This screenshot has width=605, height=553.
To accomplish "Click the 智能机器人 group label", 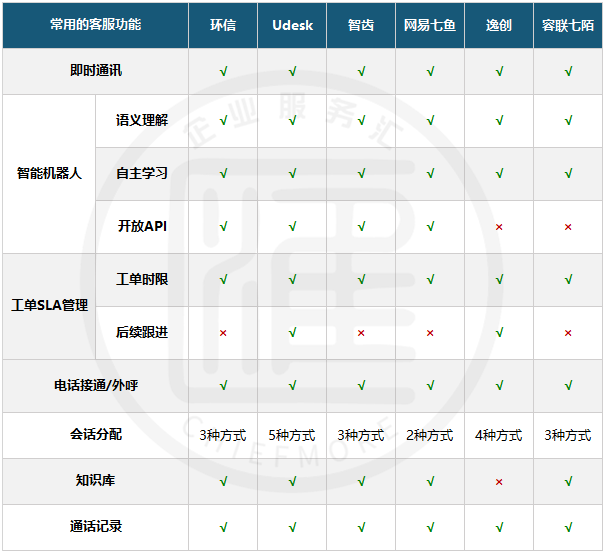I will [x=49, y=173].
